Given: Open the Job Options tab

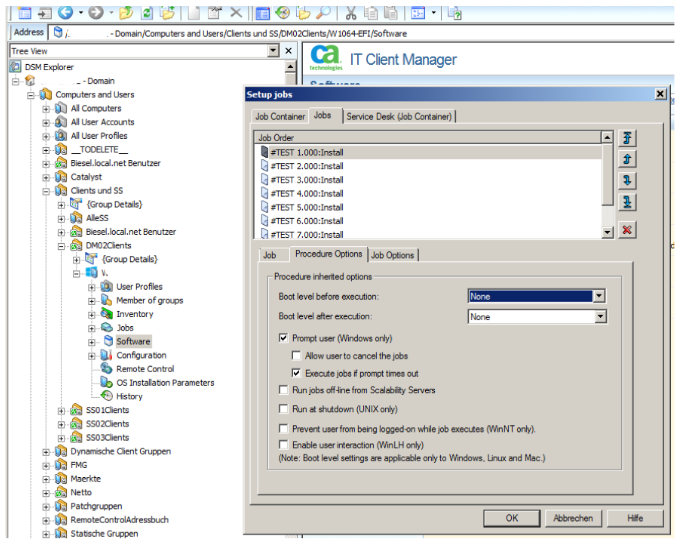Looking at the screenshot, I should [392, 255].
